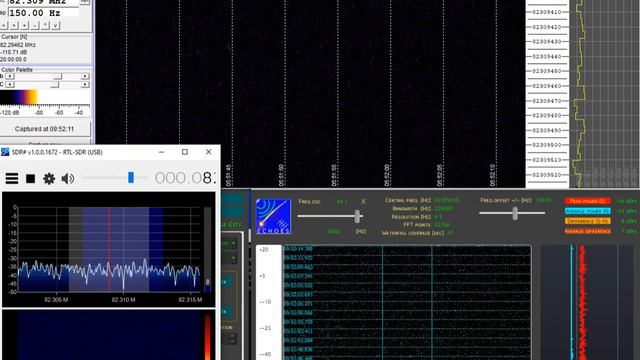Click the spin box arrows in Echoes left panel
The image size is (640, 360).
(232, 338)
